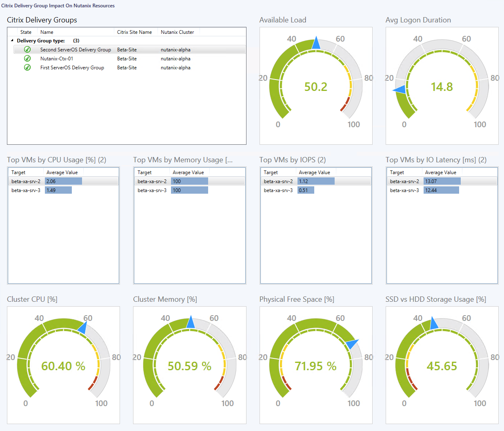Click the 50.59 % Cluster Memory value
The height and width of the screenshot is (431, 504).
(189, 366)
